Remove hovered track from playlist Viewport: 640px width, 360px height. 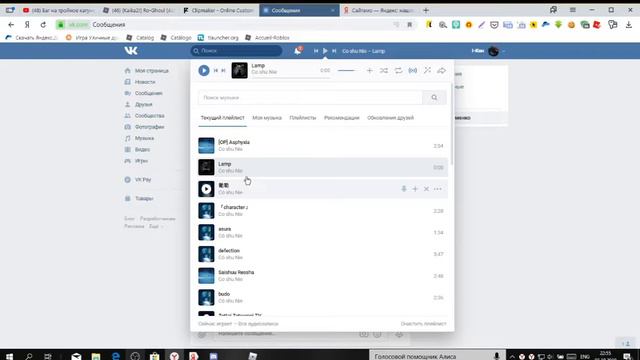pyautogui.click(x=426, y=189)
